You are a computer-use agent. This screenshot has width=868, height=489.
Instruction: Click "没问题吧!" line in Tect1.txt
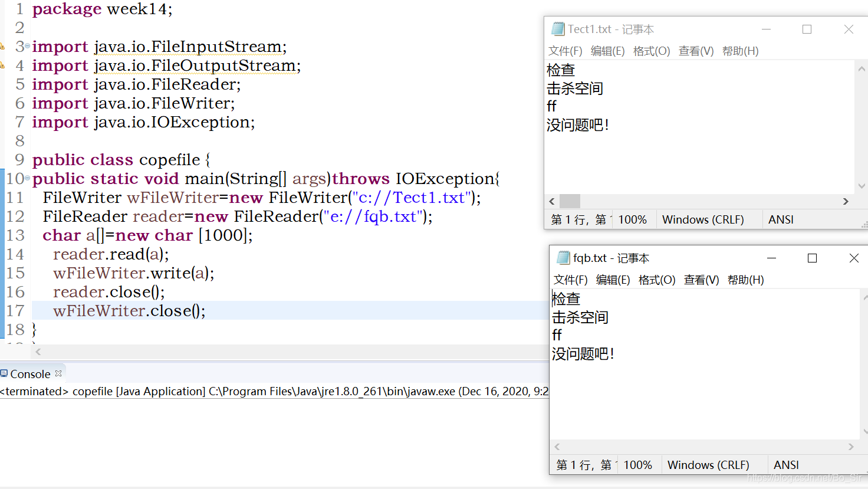(578, 125)
